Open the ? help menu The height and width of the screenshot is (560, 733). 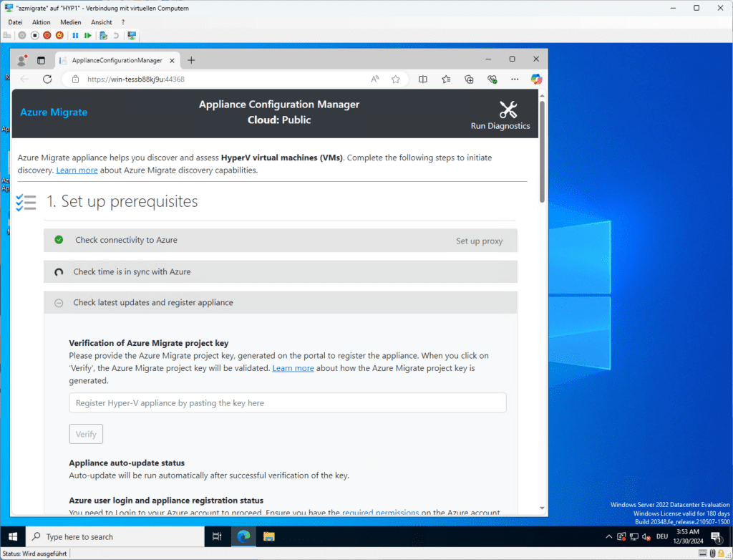click(x=123, y=22)
